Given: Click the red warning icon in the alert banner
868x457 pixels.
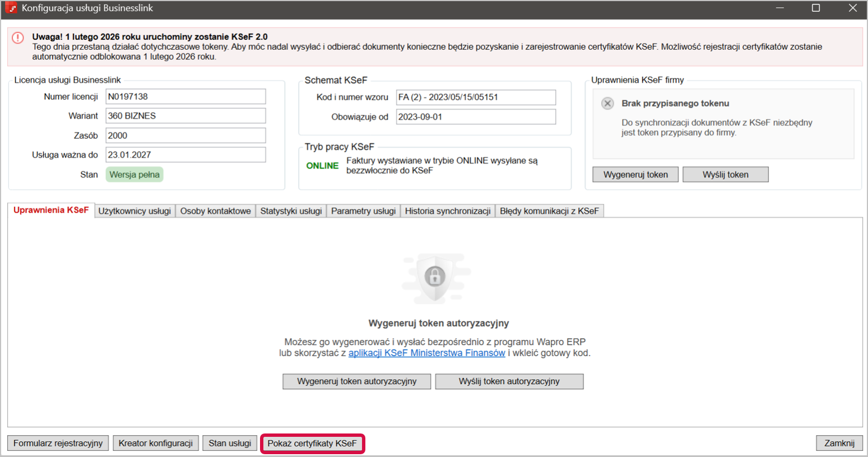Looking at the screenshot, I should coord(18,38).
